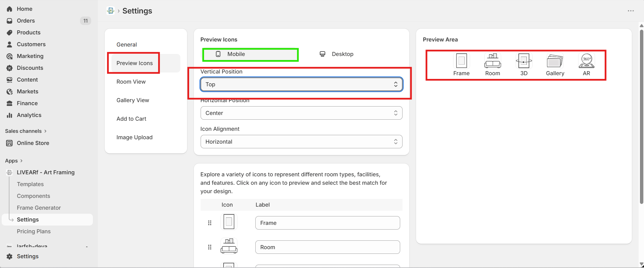Click the Analytics bar chart icon

click(x=9, y=115)
